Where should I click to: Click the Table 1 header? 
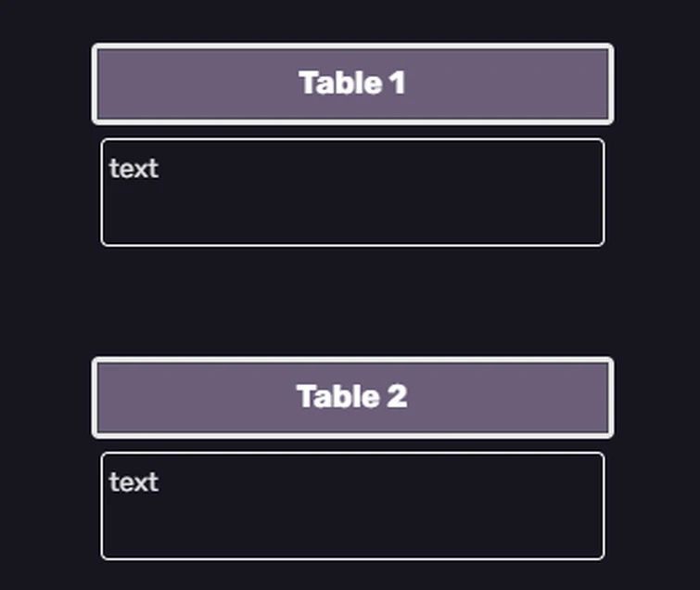(x=352, y=83)
